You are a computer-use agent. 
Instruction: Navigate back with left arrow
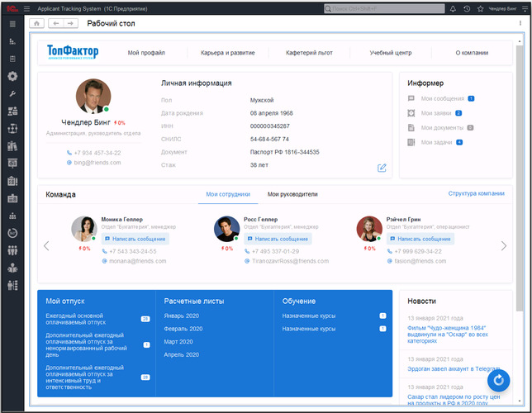point(56,23)
